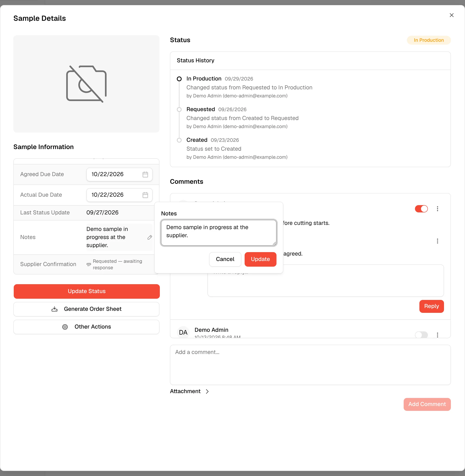Screen dimensions: 465x476
Task: Open three-dot menu beside the 'agreed.' comment
Action: [x=437, y=241]
